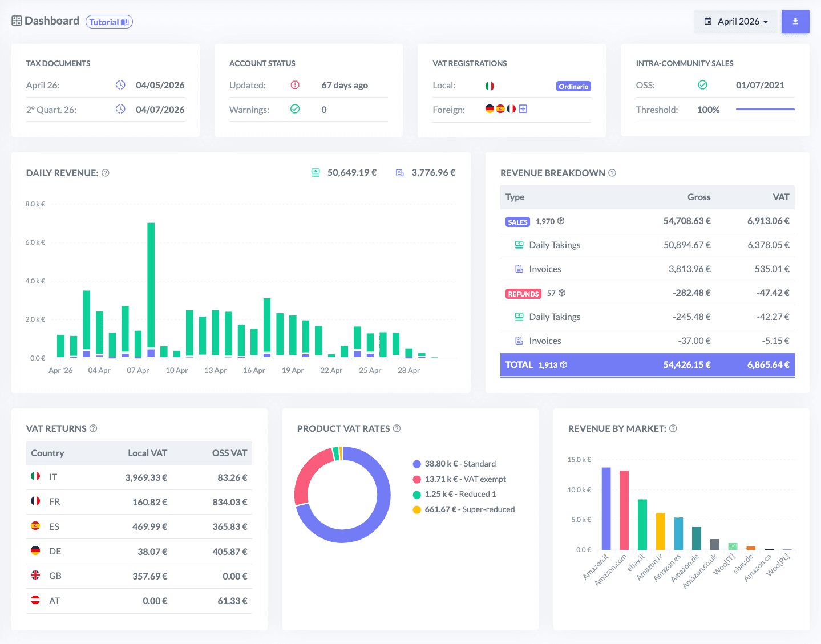Click the Amazon.it bar in market chart
The width and height of the screenshot is (821, 644).
click(606, 509)
